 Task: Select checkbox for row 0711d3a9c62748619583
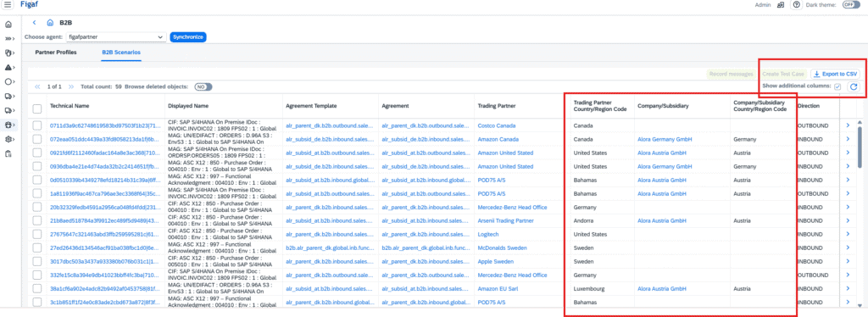click(x=37, y=125)
